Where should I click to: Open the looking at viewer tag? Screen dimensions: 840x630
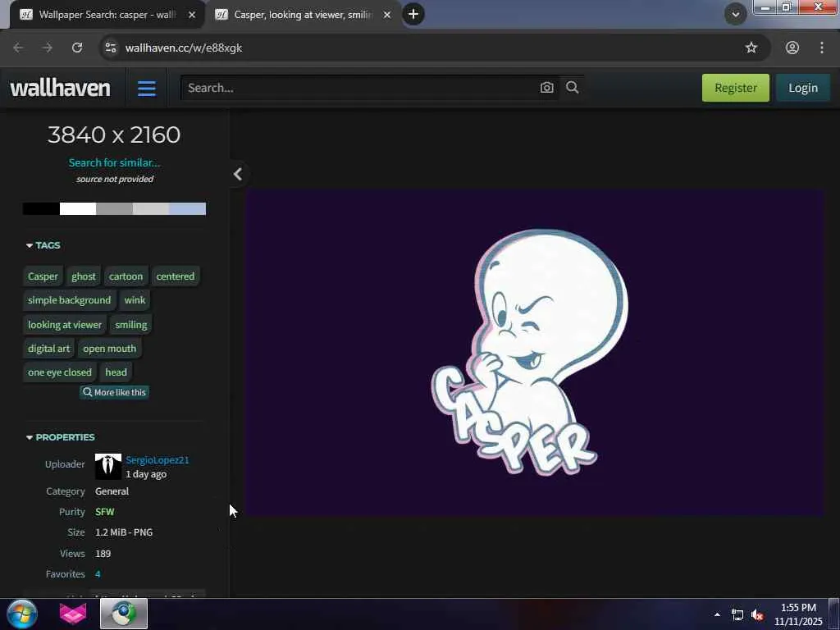click(x=65, y=325)
